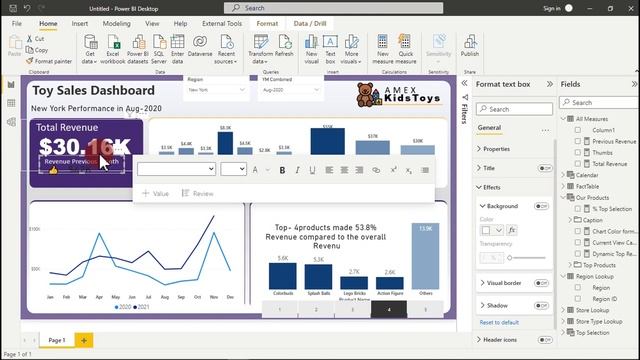Open the File menu

tap(17, 24)
